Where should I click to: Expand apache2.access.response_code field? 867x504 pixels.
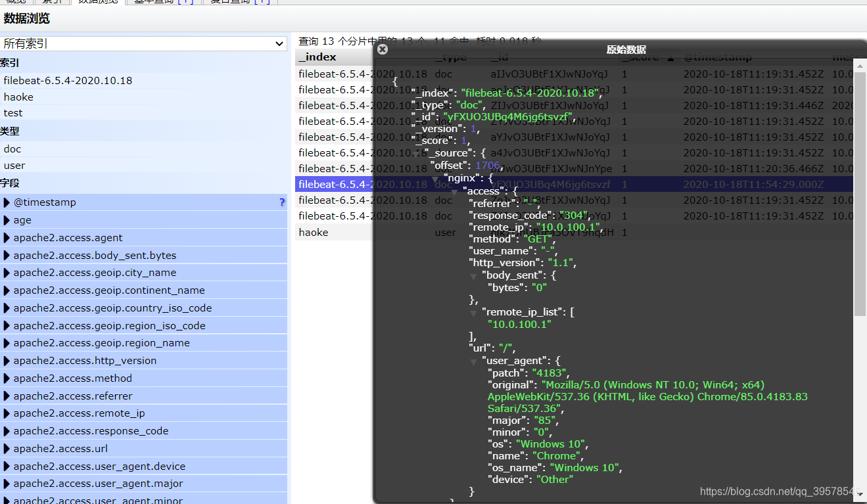(7, 431)
